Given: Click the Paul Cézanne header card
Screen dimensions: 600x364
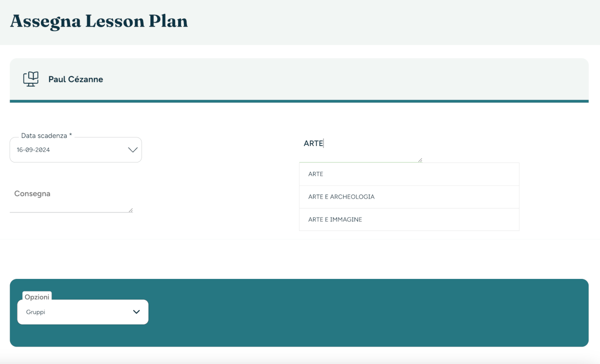Looking at the screenshot, I should [x=299, y=80].
